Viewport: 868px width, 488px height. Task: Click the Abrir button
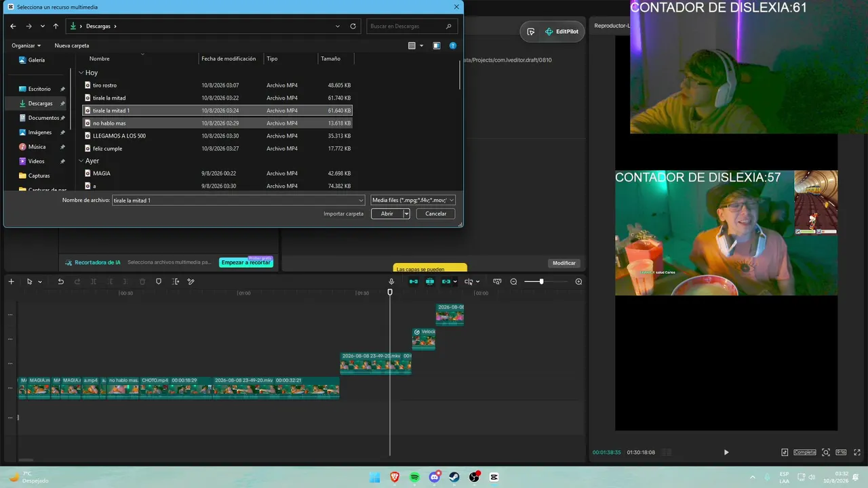(x=387, y=213)
